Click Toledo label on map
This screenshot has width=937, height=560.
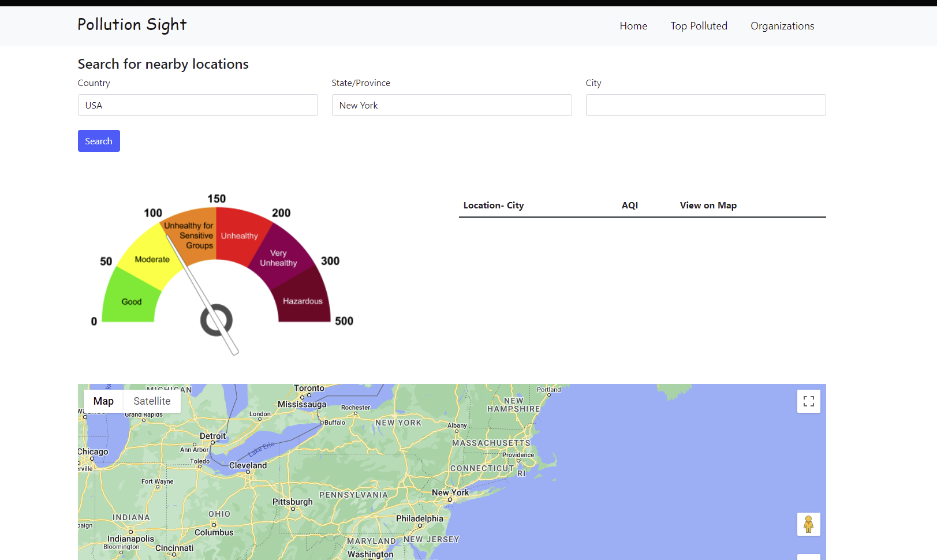tap(200, 461)
